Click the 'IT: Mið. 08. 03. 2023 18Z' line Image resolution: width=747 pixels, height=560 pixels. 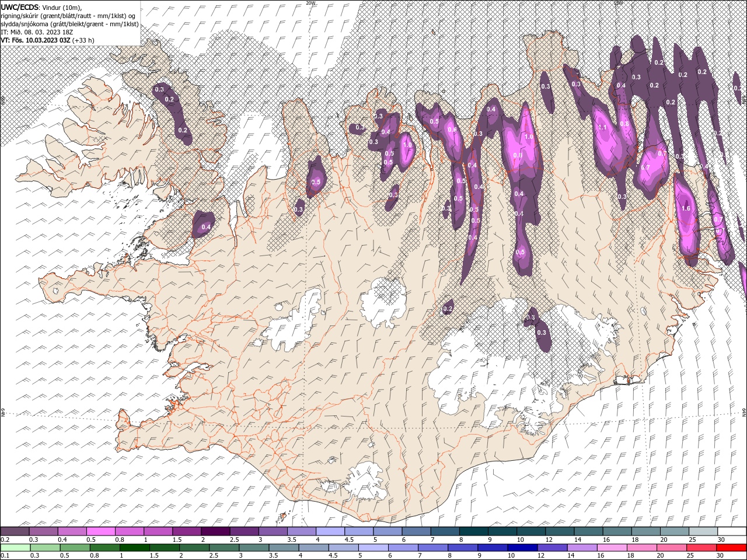(38, 32)
